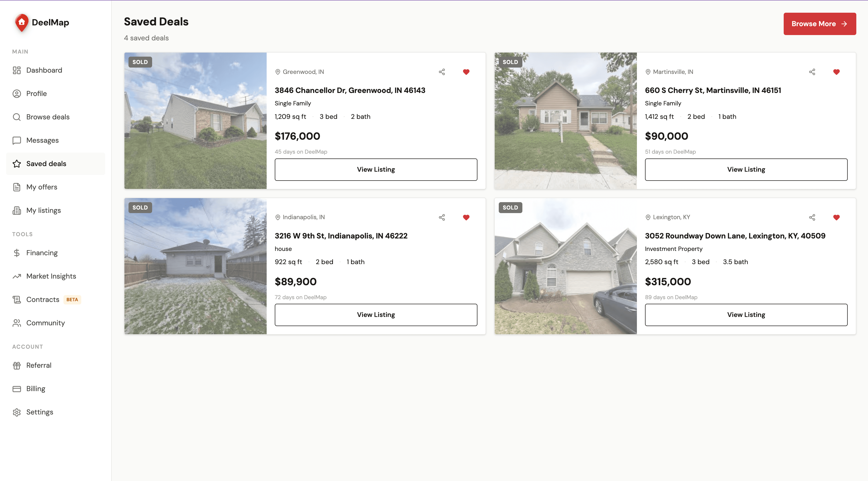
Task: Select Saved deals in the sidebar
Action: [x=56, y=164]
